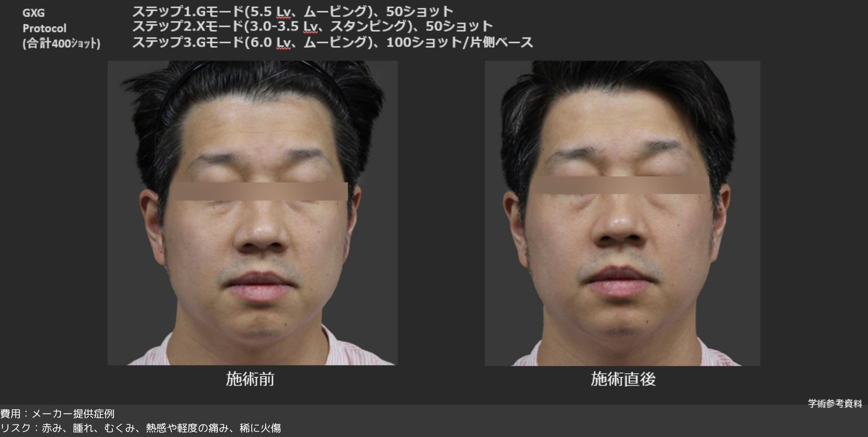Click the ステップ1 Gモード line
The width and height of the screenshot is (868, 437).
click(293, 11)
